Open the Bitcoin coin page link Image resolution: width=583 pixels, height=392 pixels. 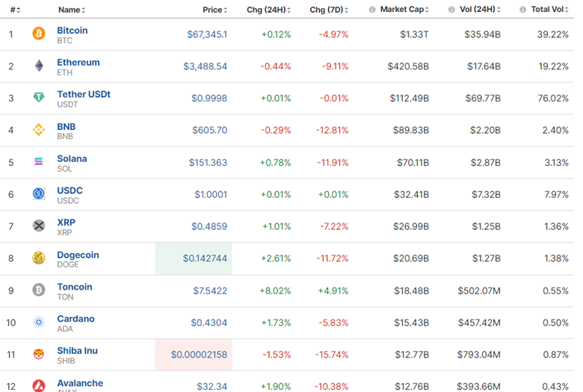click(x=73, y=31)
